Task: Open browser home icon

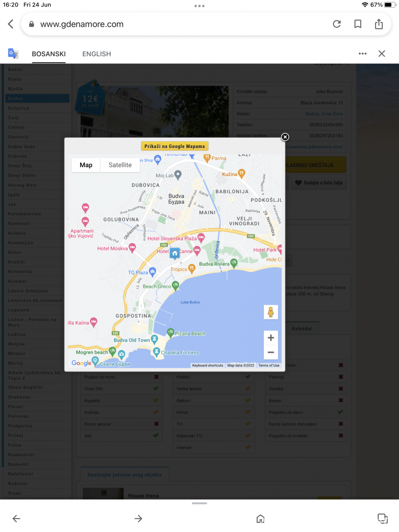Action: pos(261,518)
